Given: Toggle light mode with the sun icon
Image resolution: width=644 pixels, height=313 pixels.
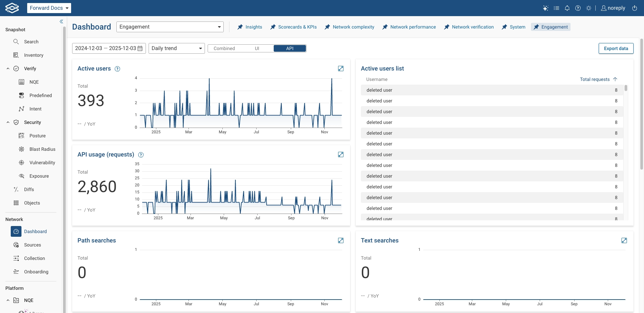Looking at the screenshot, I should [589, 8].
